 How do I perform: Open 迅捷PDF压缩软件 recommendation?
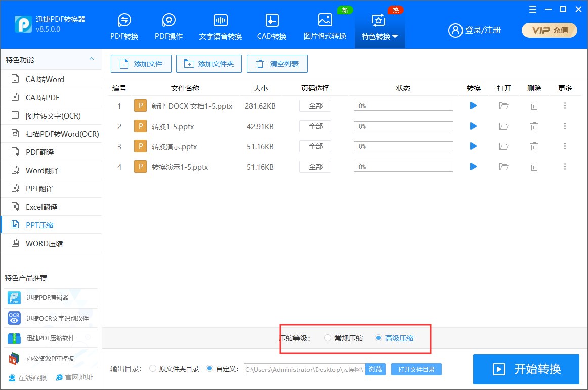click(51, 338)
